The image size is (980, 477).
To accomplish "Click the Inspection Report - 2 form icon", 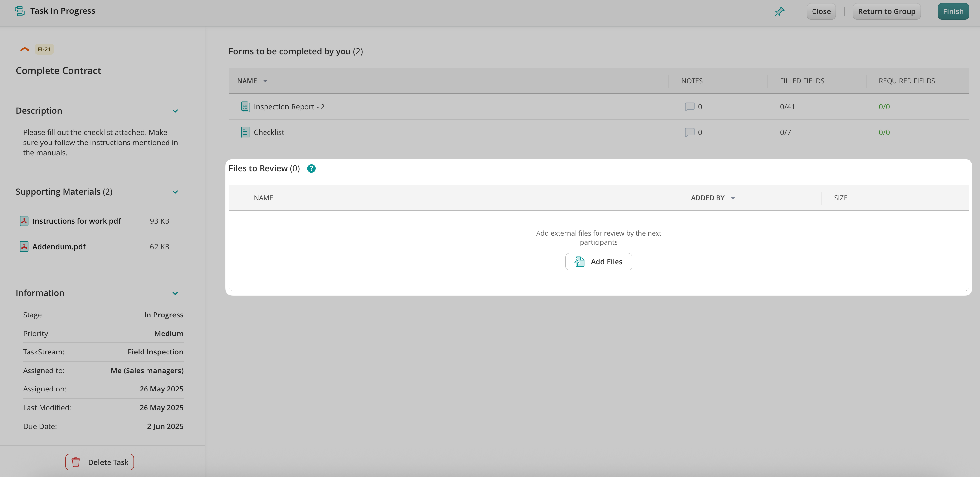I will 245,107.
